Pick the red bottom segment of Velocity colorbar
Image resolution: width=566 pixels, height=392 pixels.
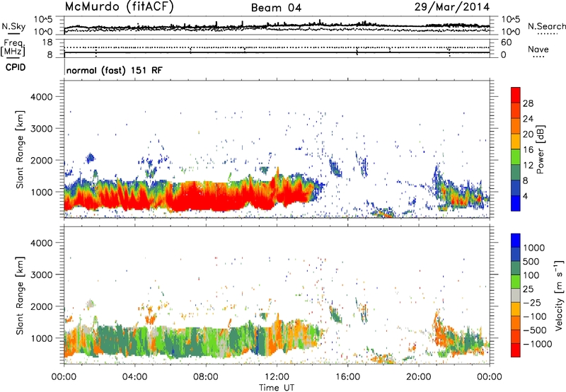(x=516, y=350)
